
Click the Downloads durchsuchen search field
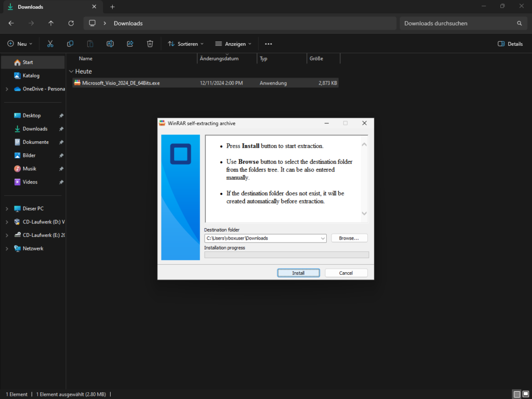[457, 23]
